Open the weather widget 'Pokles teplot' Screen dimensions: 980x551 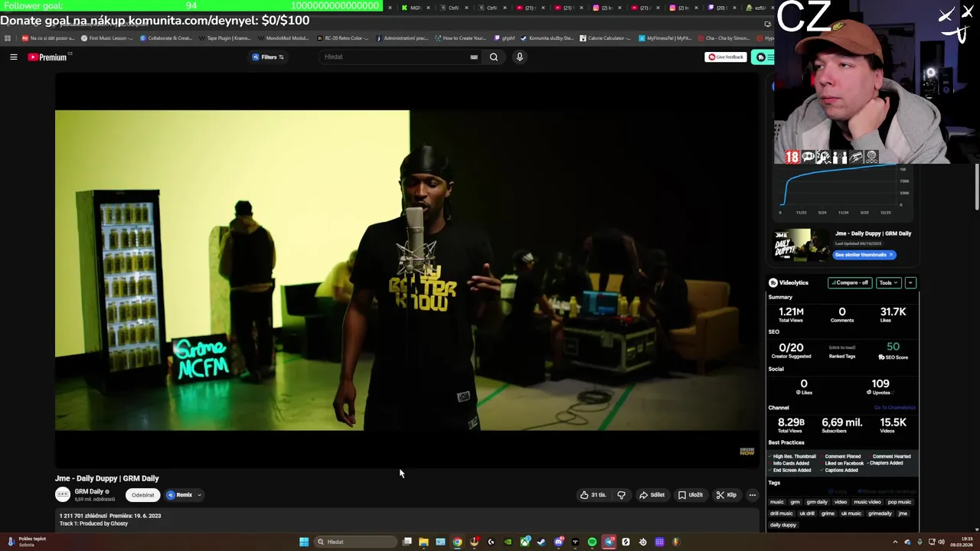pos(28,542)
